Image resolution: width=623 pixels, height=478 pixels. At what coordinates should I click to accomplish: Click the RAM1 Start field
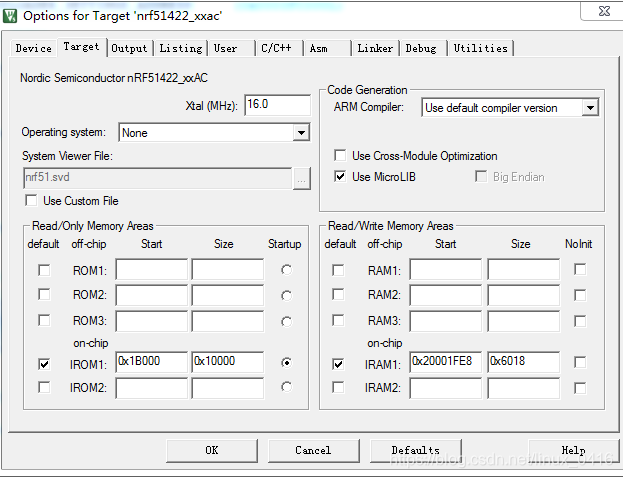tap(445, 269)
